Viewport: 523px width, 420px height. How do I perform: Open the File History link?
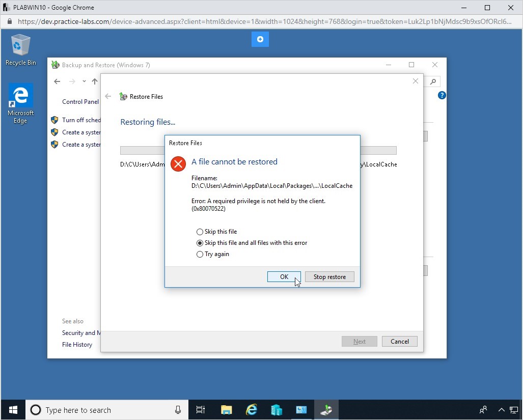click(77, 345)
